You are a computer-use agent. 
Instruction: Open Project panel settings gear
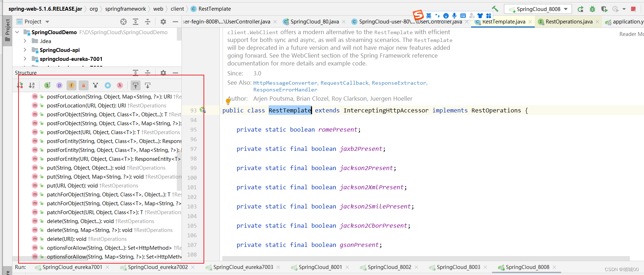[163, 22]
